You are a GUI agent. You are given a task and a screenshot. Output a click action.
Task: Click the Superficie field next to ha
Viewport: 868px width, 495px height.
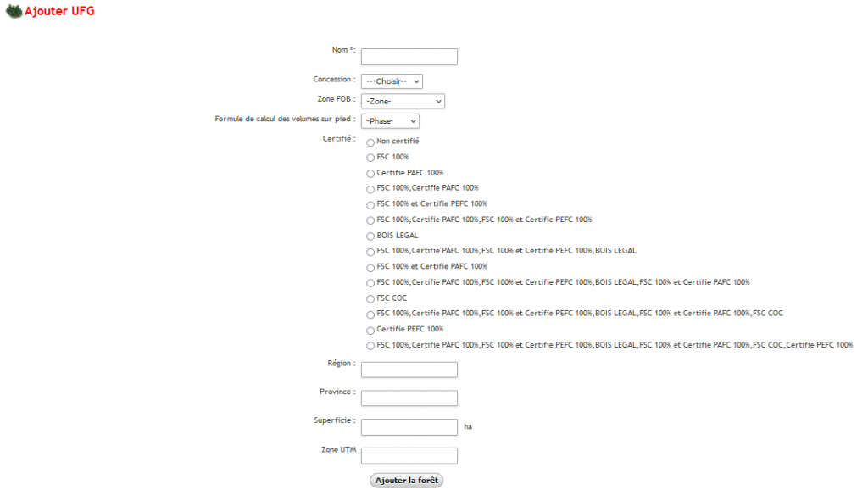pyautogui.click(x=409, y=426)
